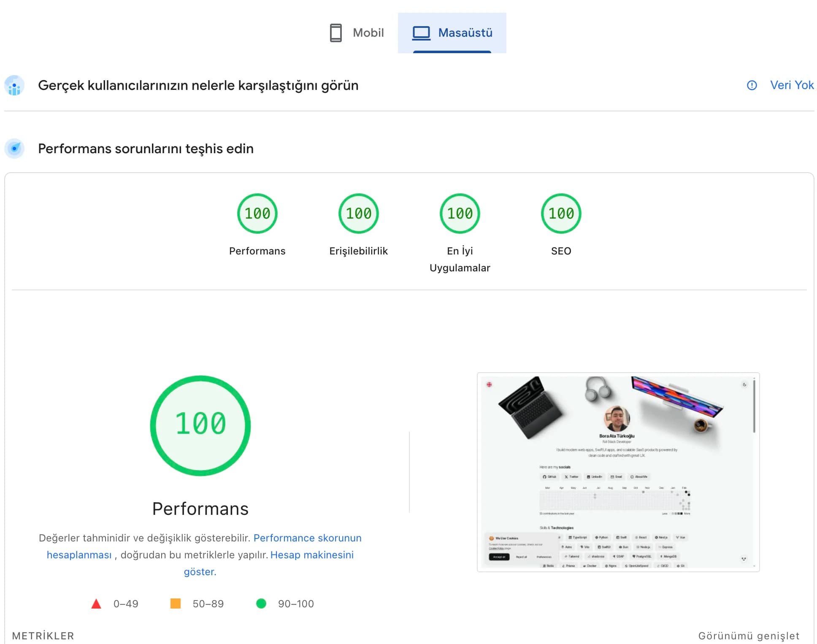Click the large Performans 100 gauge
Viewport: 817px width, 644px height.
click(200, 425)
